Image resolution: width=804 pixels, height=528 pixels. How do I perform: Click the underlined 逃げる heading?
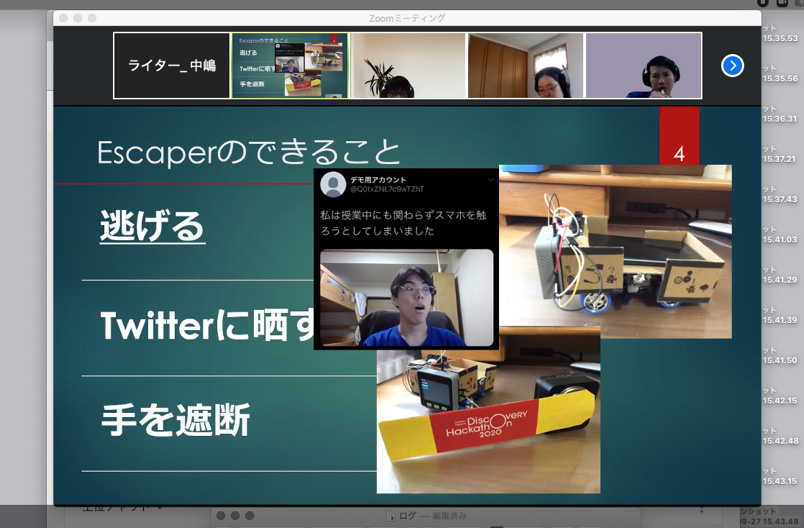[x=152, y=227]
